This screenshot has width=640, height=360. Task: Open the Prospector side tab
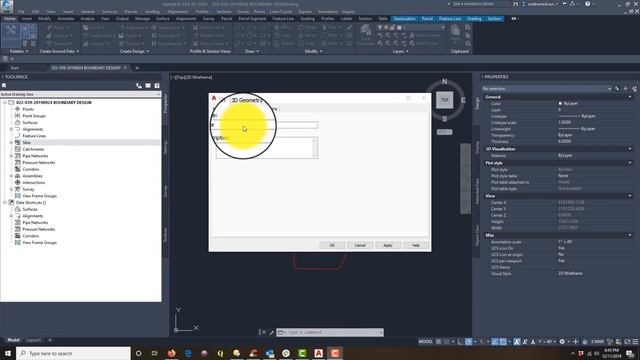[x=165, y=103]
